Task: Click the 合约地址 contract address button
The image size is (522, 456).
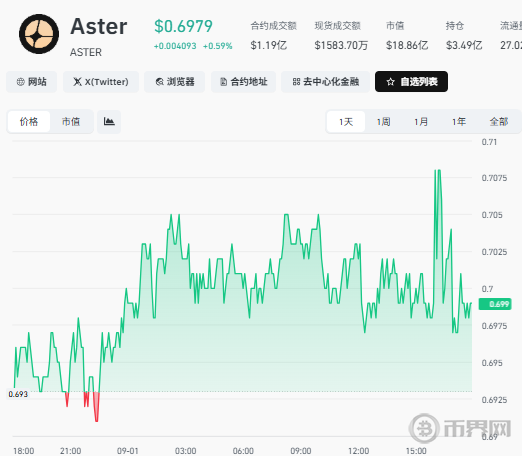Action: tap(243, 82)
